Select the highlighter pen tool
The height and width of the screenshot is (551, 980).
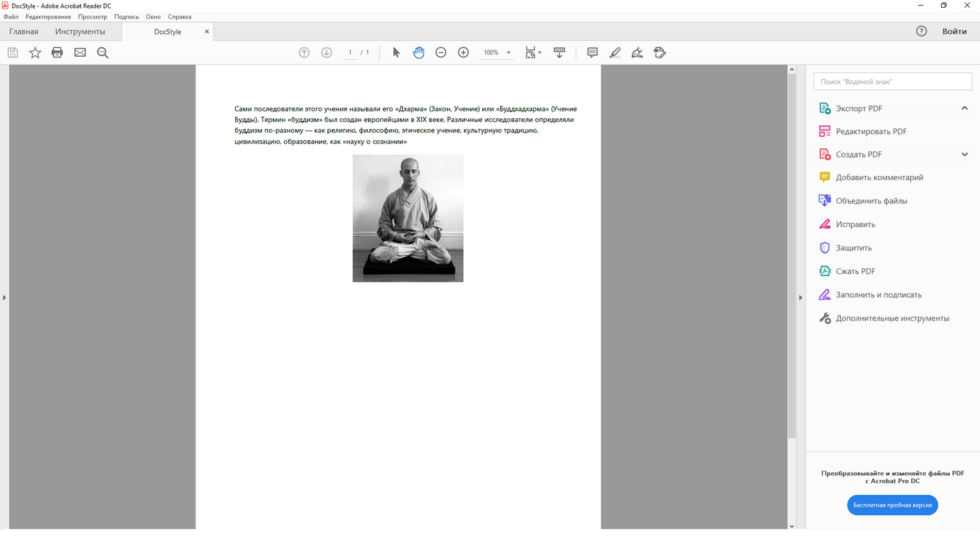coord(615,53)
